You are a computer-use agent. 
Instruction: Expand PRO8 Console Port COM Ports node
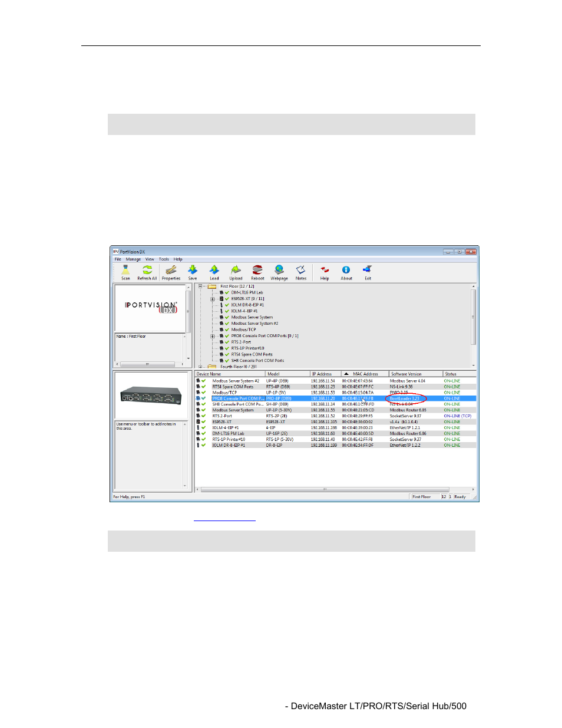[x=213, y=336]
